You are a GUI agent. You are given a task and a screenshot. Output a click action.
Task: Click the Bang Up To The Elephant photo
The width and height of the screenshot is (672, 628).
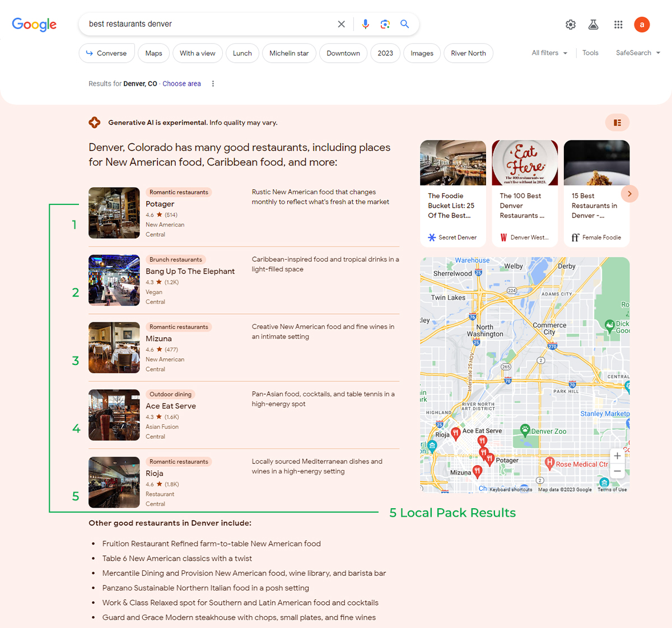(x=114, y=280)
